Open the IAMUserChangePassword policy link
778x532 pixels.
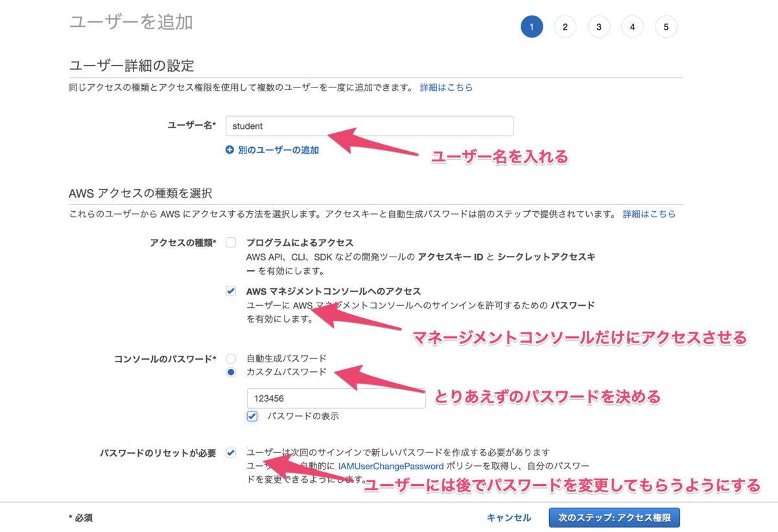[x=391, y=466]
